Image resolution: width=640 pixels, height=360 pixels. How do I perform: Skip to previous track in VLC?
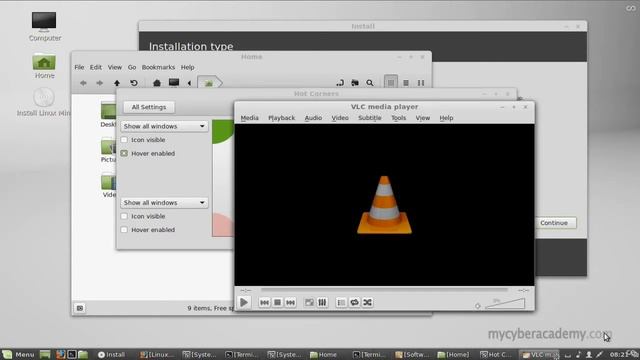pos(264,302)
